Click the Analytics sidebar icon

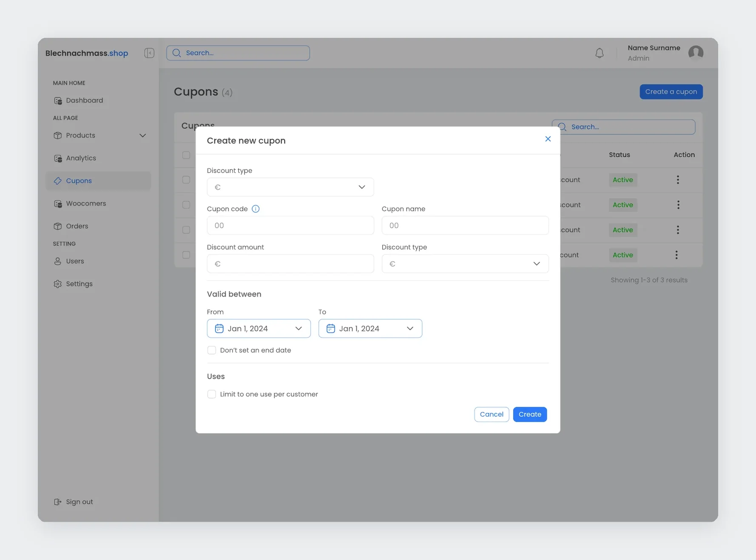pyautogui.click(x=58, y=158)
